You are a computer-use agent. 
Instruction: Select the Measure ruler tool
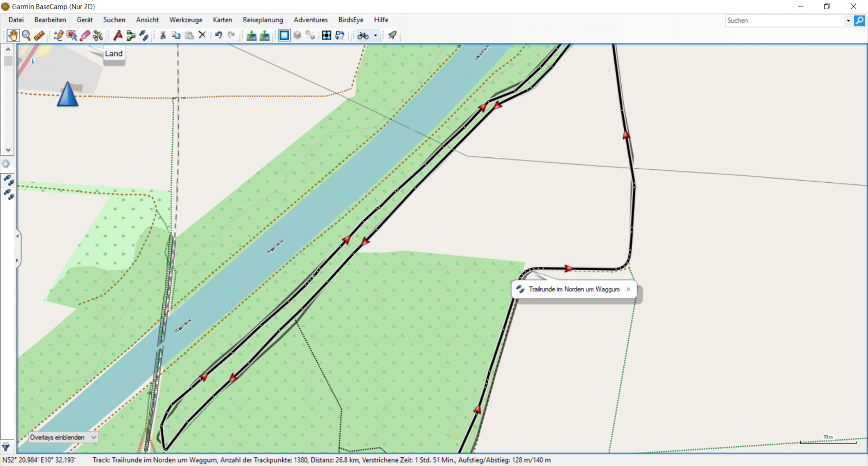(39, 35)
